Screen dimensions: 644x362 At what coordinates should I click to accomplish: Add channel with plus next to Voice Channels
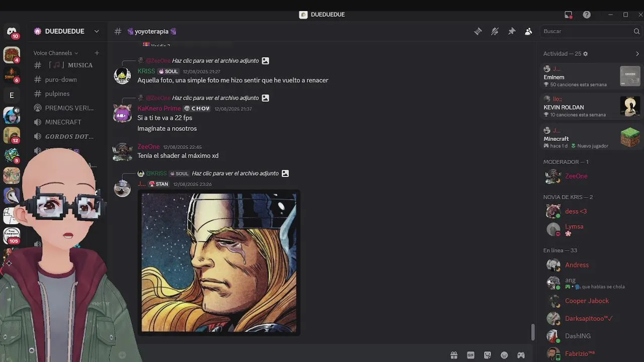click(97, 53)
